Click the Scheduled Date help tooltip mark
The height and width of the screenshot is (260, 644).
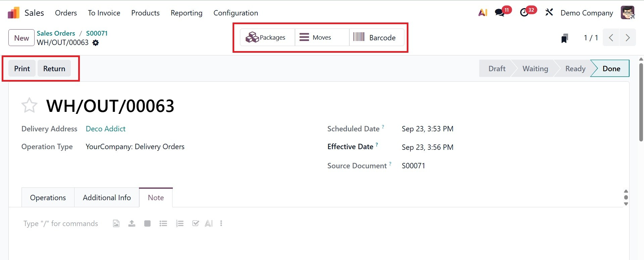(x=383, y=127)
